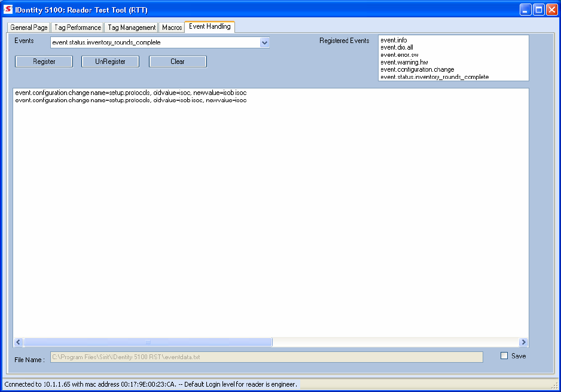This screenshot has height=392, width=561.
Task: Click the horizontal scrollbar right arrow
Action: (x=523, y=342)
